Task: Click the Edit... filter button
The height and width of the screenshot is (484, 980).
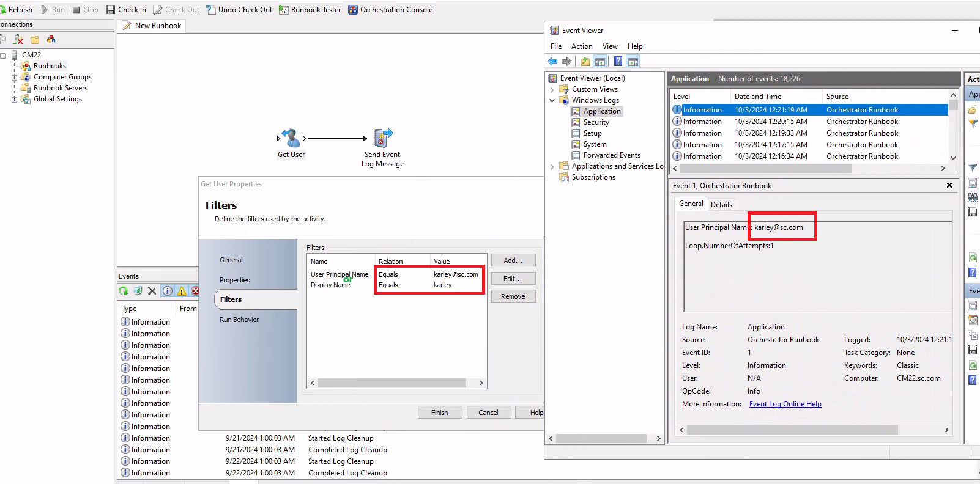Action: tap(513, 279)
